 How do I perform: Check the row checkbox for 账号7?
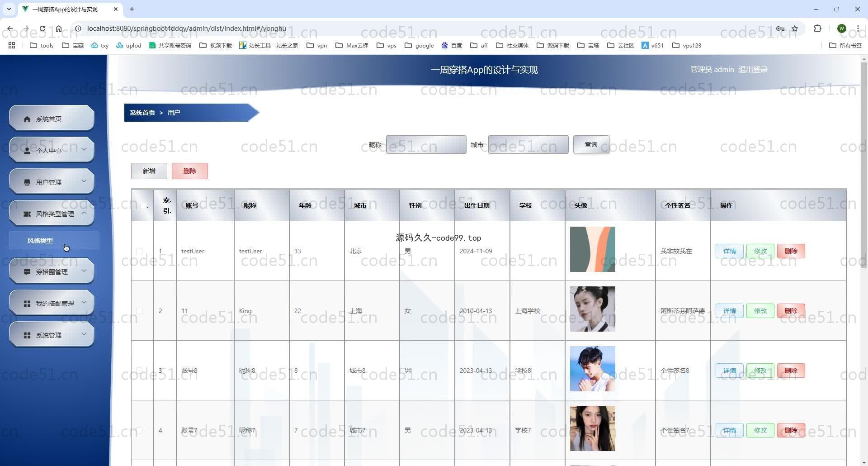[139, 430]
